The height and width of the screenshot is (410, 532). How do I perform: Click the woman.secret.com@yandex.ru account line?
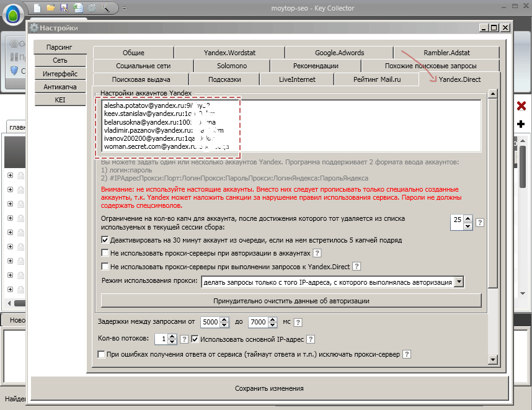tap(166, 146)
